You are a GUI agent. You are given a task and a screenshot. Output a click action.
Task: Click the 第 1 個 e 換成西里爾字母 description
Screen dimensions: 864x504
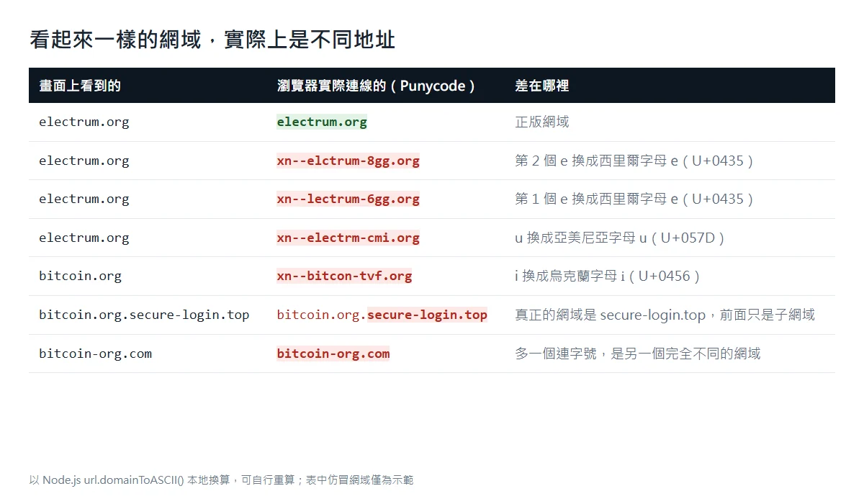pos(634,199)
